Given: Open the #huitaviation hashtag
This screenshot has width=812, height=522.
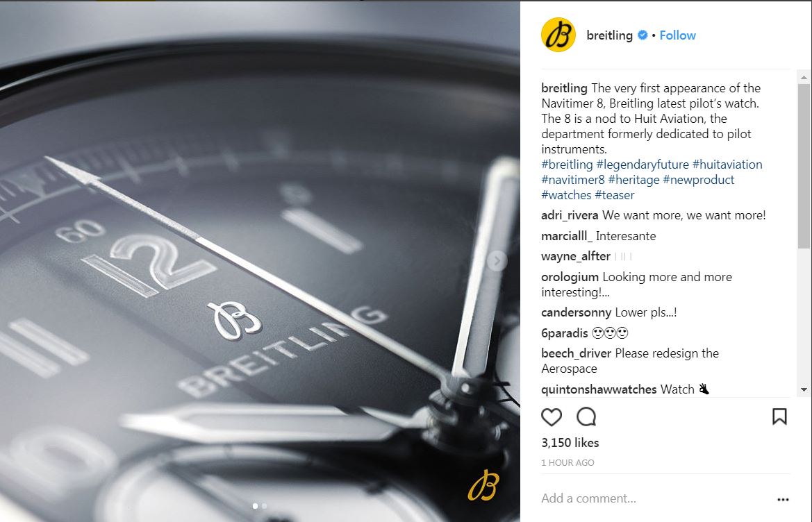Looking at the screenshot, I should pos(727,165).
